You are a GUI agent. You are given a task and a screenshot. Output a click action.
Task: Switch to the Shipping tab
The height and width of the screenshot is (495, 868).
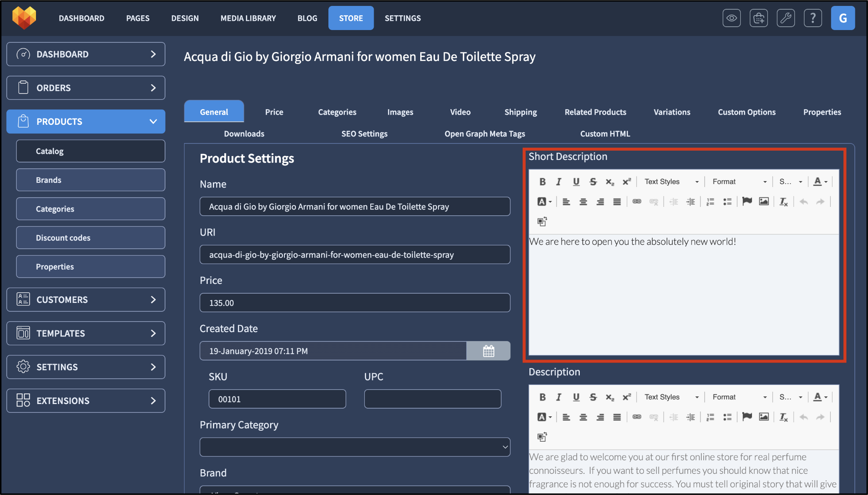pos(521,112)
